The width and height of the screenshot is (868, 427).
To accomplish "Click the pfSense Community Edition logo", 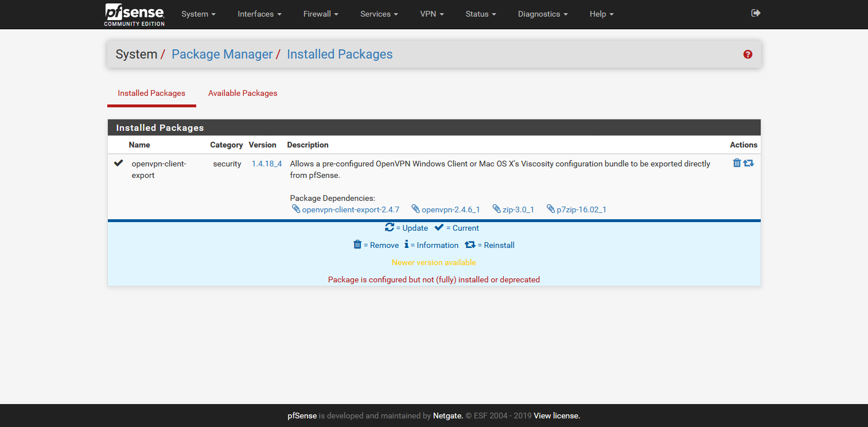I will [x=135, y=14].
